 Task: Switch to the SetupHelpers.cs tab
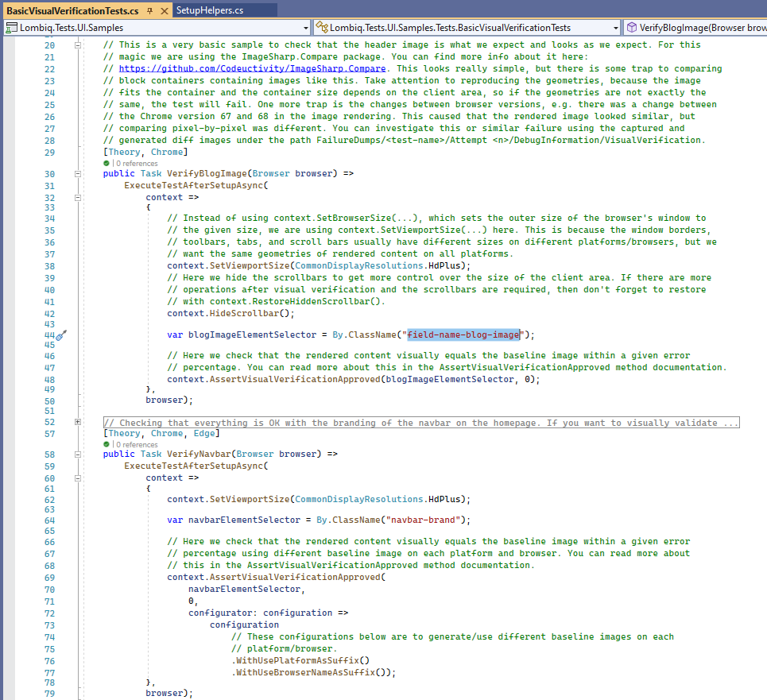(x=210, y=10)
